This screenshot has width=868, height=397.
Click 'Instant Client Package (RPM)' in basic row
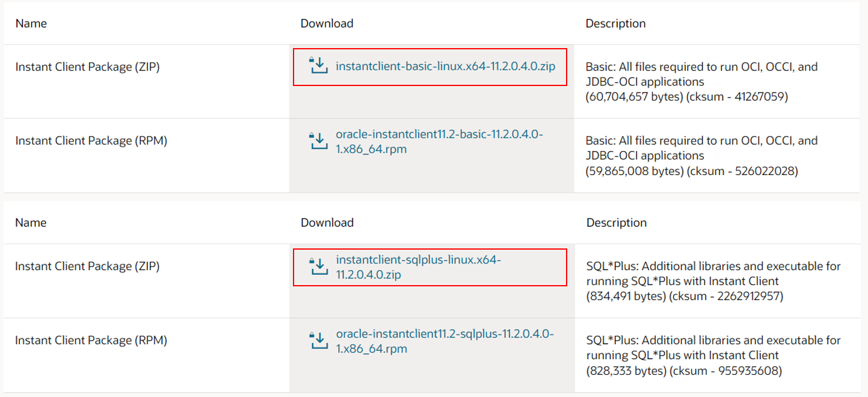(x=91, y=141)
